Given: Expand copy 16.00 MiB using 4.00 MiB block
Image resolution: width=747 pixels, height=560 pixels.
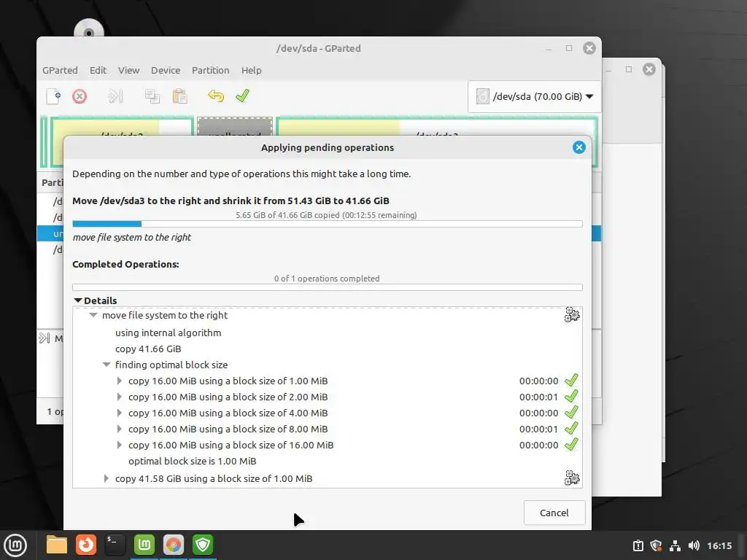Looking at the screenshot, I should point(120,413).
